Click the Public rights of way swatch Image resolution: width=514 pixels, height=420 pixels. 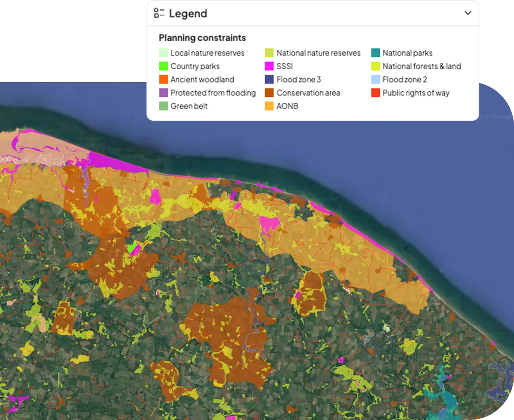376,92
